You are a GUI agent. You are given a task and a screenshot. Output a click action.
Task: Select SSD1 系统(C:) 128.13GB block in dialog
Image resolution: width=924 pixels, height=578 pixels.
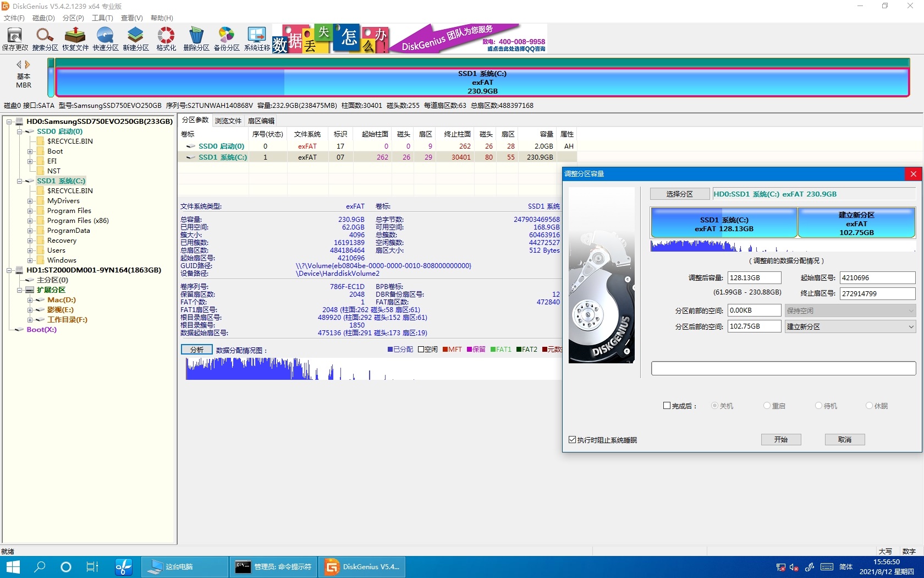pyautogui.click(x=724, y=223)
